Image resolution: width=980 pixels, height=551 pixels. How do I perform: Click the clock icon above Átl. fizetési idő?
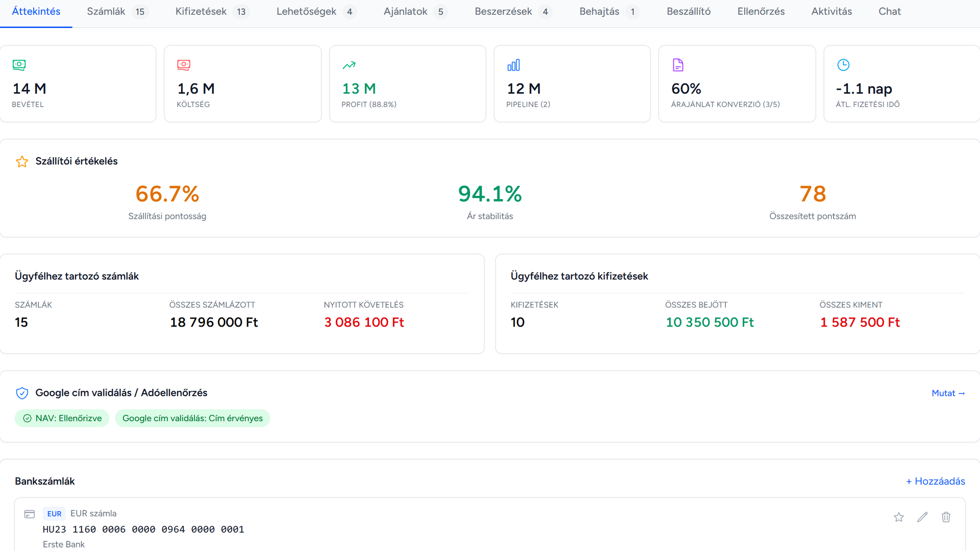843,65
